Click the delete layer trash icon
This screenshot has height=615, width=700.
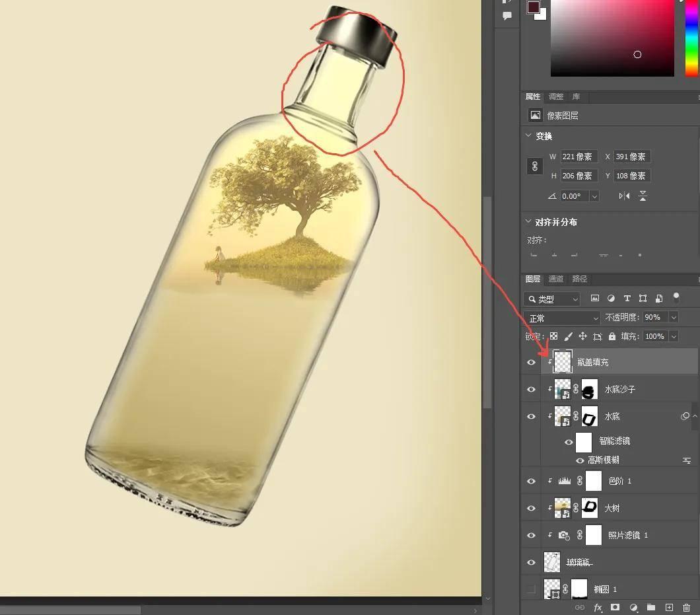coord(687,607)
